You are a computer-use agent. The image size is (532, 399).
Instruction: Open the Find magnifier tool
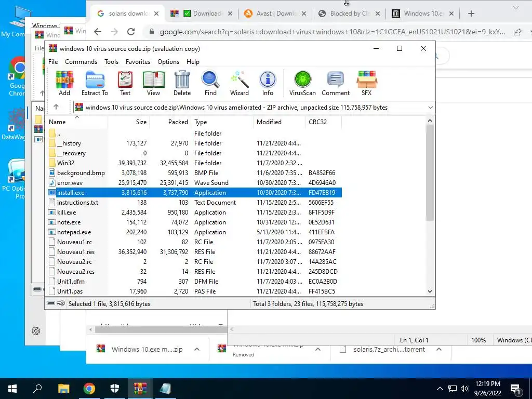click(210, 84)
